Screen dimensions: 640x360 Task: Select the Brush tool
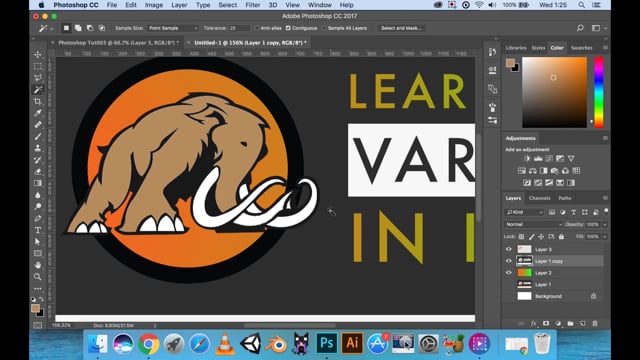38,136
